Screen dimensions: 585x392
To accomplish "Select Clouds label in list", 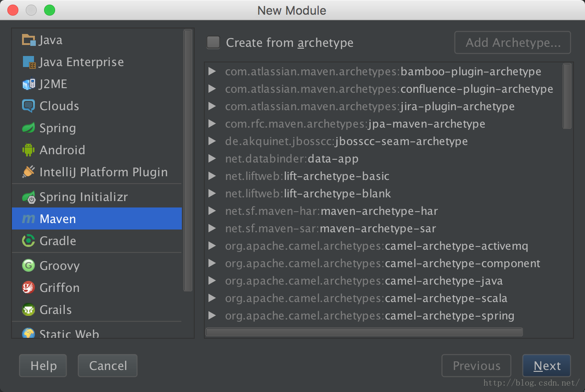I will tap(59, 106).
